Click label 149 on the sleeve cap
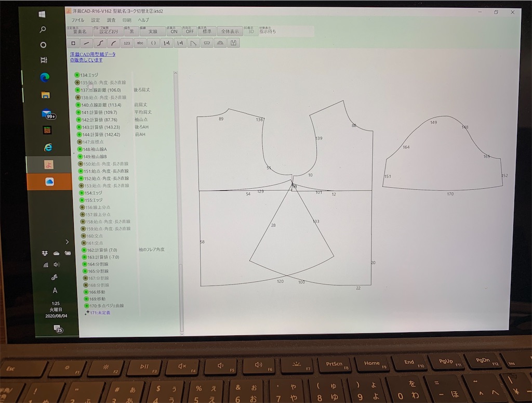Viewport: 532px width, 403px height. tap(434, 123)
